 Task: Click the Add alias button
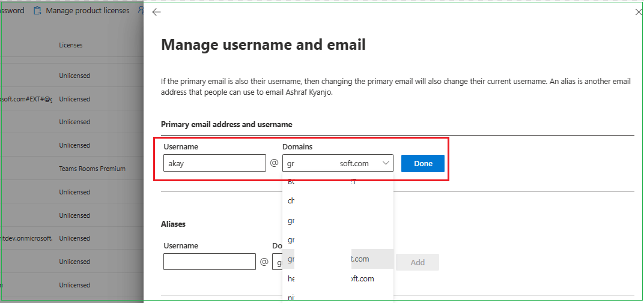(418, 262)
